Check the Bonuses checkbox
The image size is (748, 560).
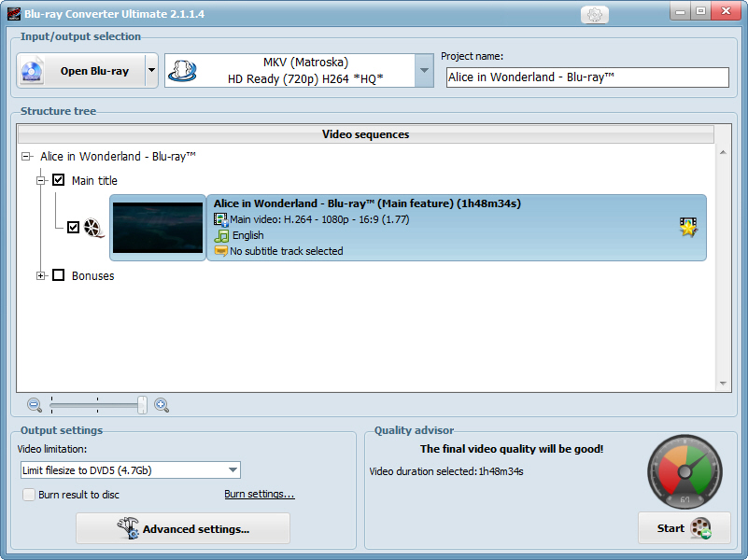click(x=58, y=275)
